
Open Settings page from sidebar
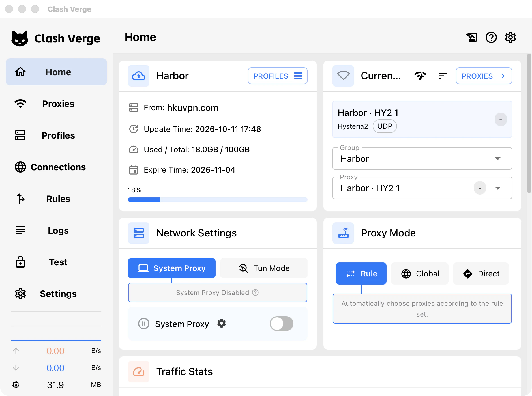56,294
